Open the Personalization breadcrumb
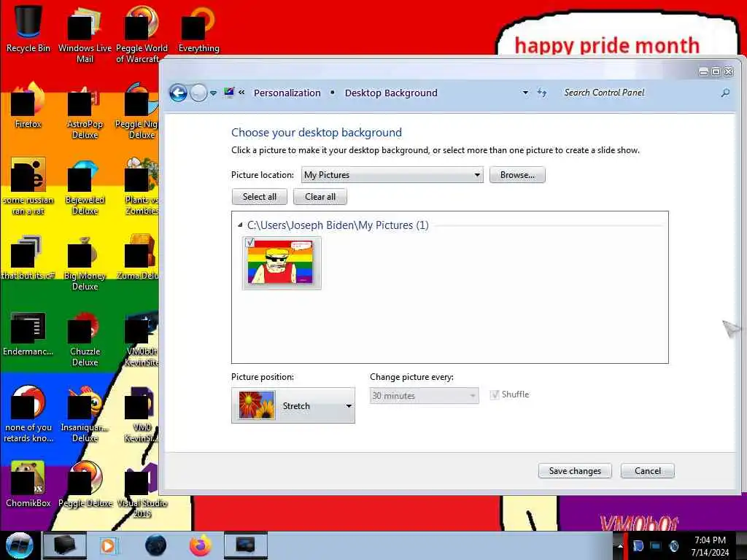The width and height of the screenshot is (747, 560). pyautogui.click(x=287, y=93)
